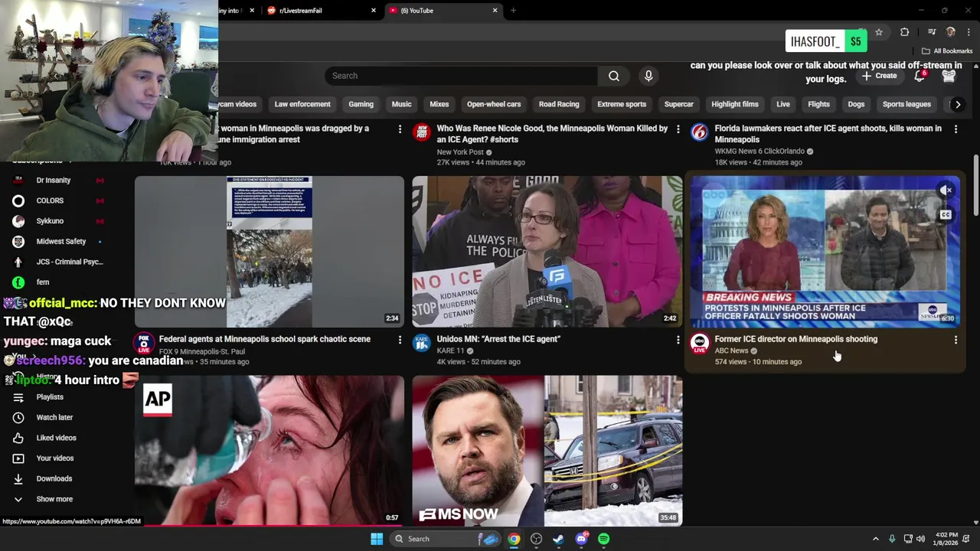Open Chrome media controls icon
This screenshot has height=551, width=980.
tap(932, 32)
